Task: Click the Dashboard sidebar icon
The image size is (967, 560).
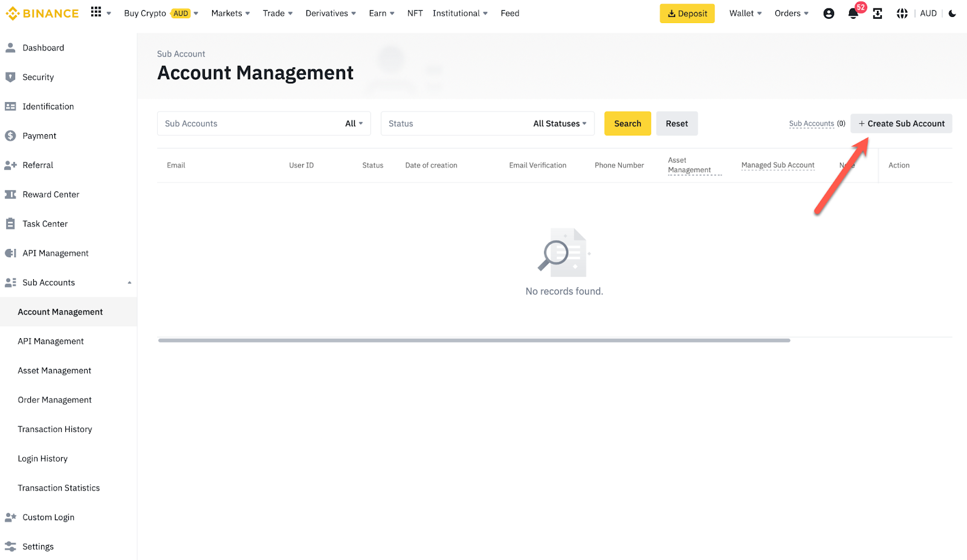Action: coord(10,48)
